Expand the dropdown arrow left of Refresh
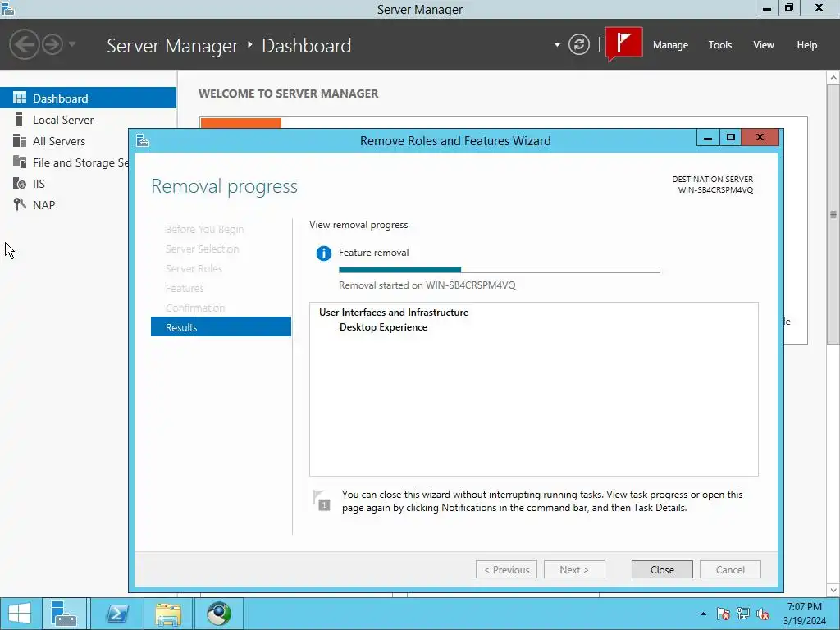This screenshot has height=630, width=840. point(557,45)
